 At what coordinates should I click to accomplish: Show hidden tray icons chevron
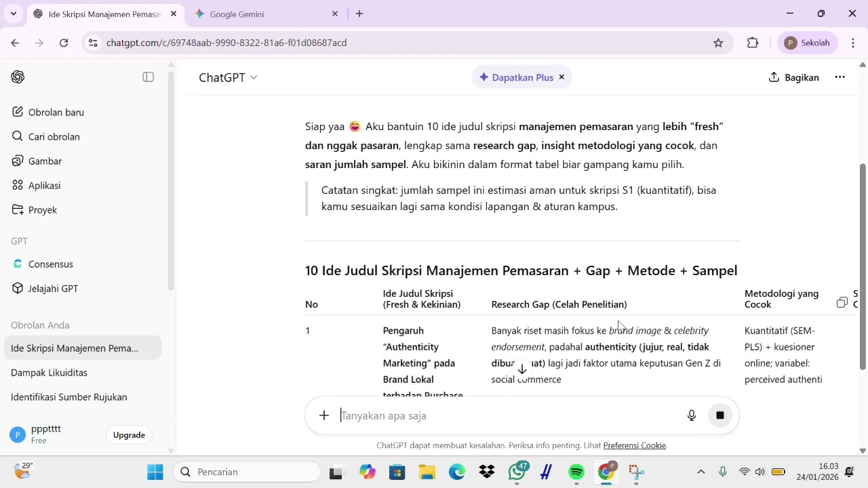[x=701, y=472]
